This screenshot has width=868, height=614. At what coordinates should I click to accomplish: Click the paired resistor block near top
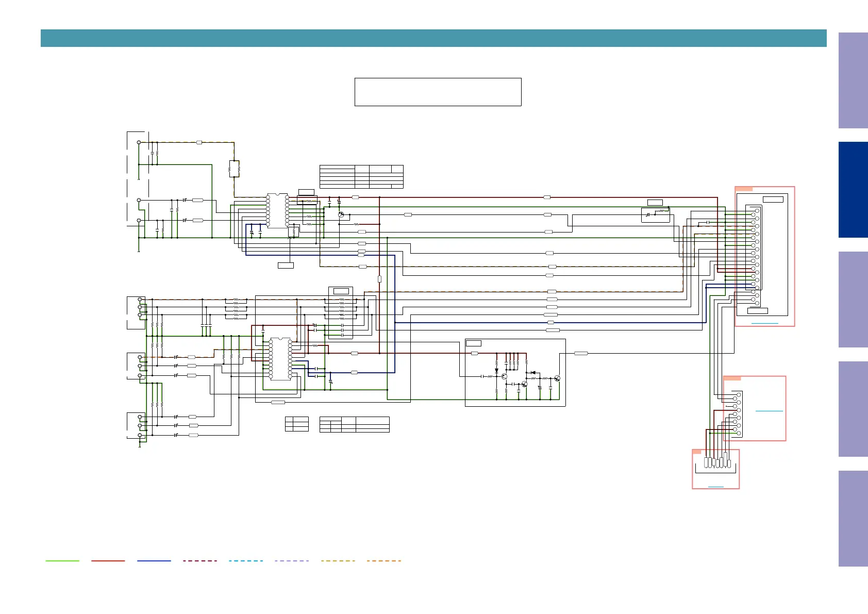[234, 169]
